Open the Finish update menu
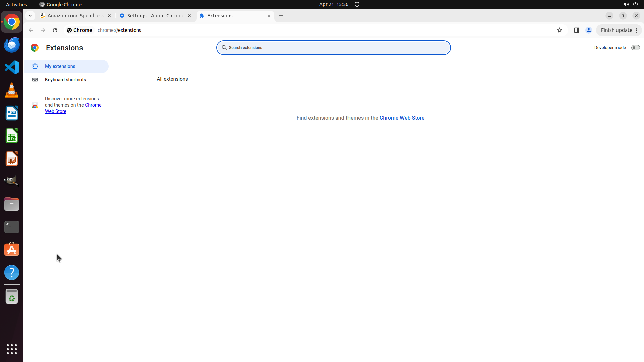 [x=619, y=30]
